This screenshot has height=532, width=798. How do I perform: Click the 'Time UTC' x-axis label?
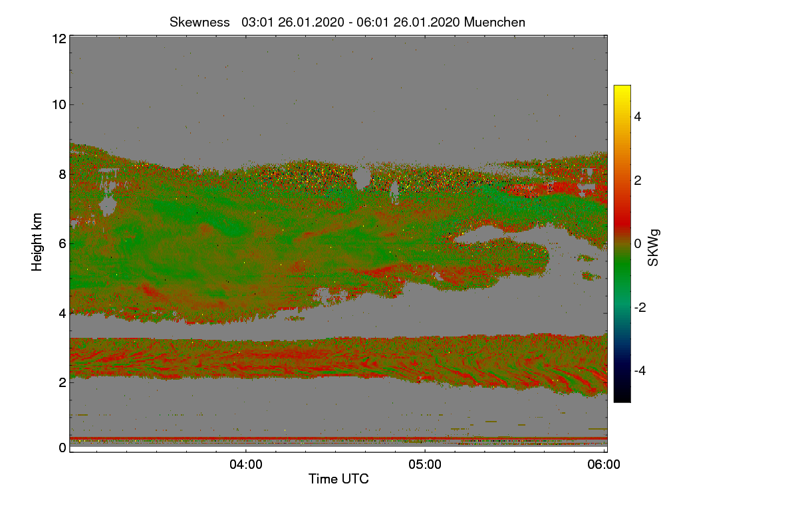(x=338, y=479)
